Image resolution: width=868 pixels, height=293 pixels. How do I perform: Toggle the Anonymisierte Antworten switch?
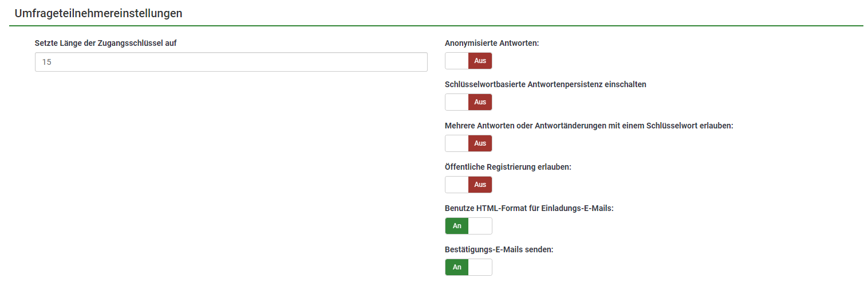pyautogui.click(x=468, y=61)
